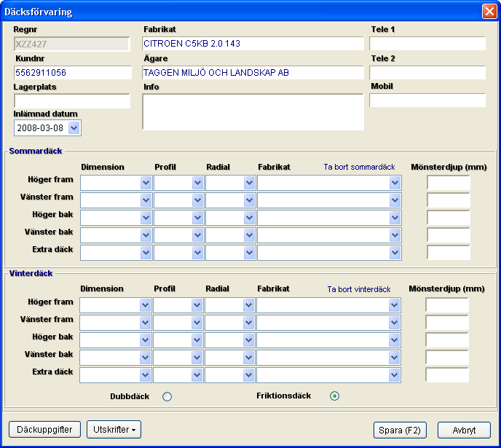Open Vinterdäck Höger fram Fabrikat dropdown

(x=394, y=305)
